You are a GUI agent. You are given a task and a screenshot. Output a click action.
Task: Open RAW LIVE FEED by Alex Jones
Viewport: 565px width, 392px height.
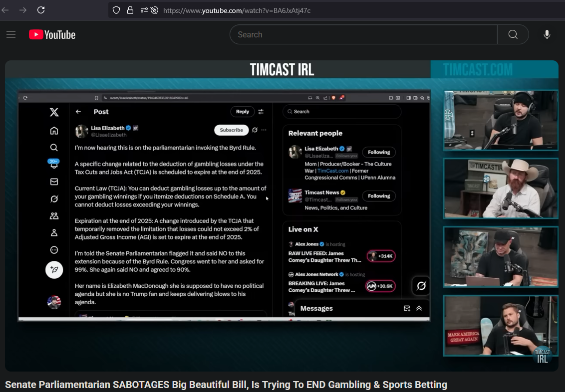[324, 257]
